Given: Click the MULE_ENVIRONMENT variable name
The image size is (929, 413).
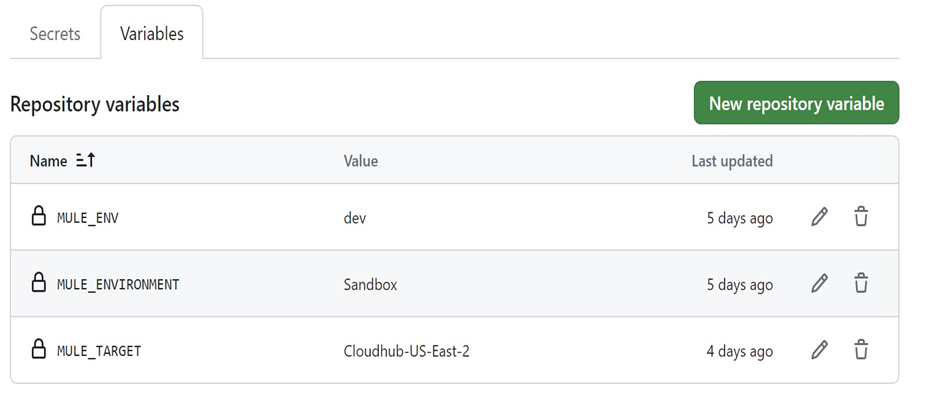Looking at the screenshot, I should click(x=118, y=284).
